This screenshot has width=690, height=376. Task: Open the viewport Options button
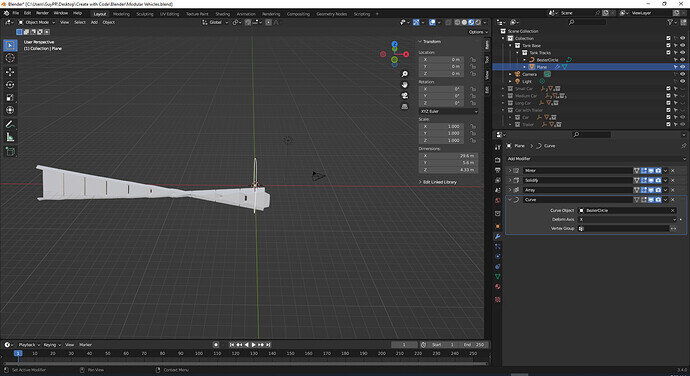pos(478,32)
